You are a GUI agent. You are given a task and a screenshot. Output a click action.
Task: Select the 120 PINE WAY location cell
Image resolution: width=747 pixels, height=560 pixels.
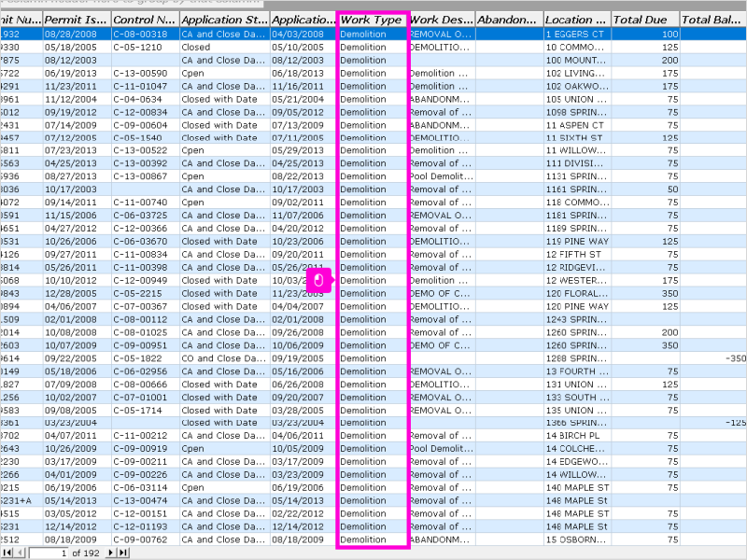577,306
